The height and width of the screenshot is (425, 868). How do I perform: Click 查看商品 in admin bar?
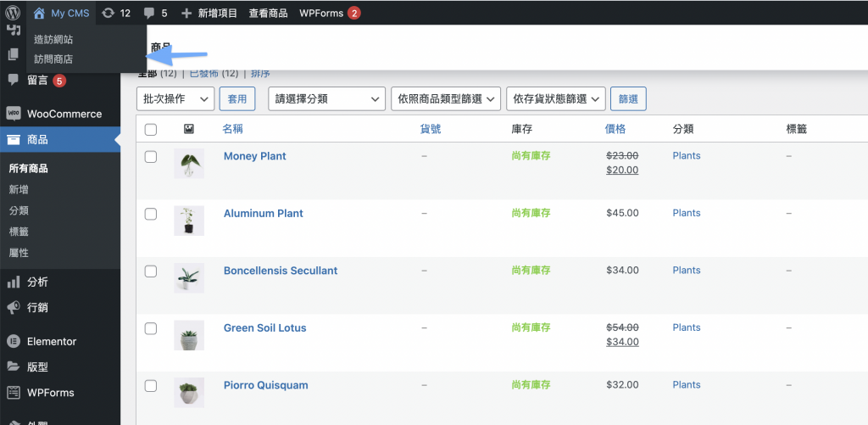pyautogui.click(x=269, y=14)
